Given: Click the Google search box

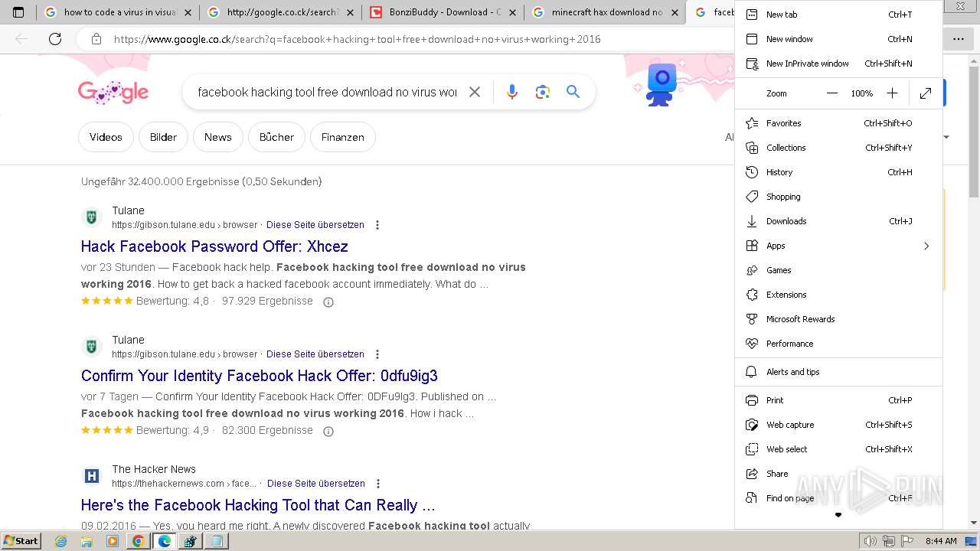Looking at the screenshot, I should click(327, 92).
